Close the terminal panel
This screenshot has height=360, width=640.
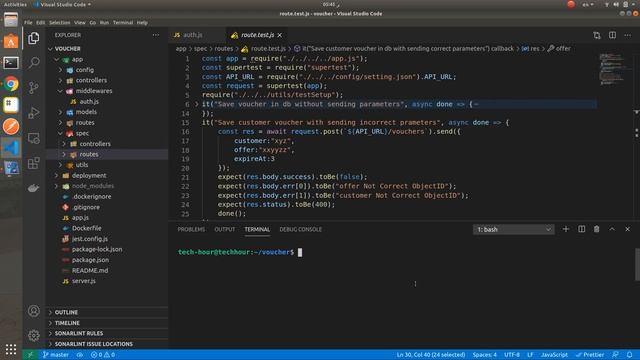[x=627, y=229]
